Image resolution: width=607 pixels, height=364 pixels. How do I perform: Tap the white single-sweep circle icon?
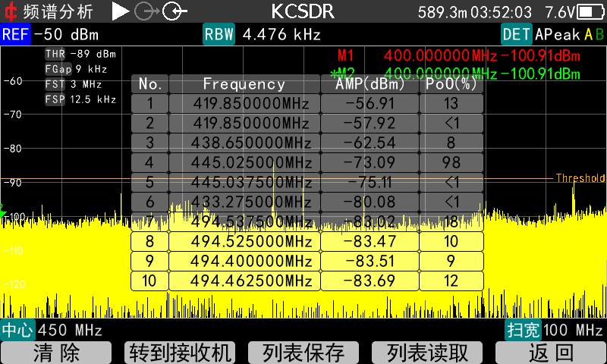tap(175, 11)
